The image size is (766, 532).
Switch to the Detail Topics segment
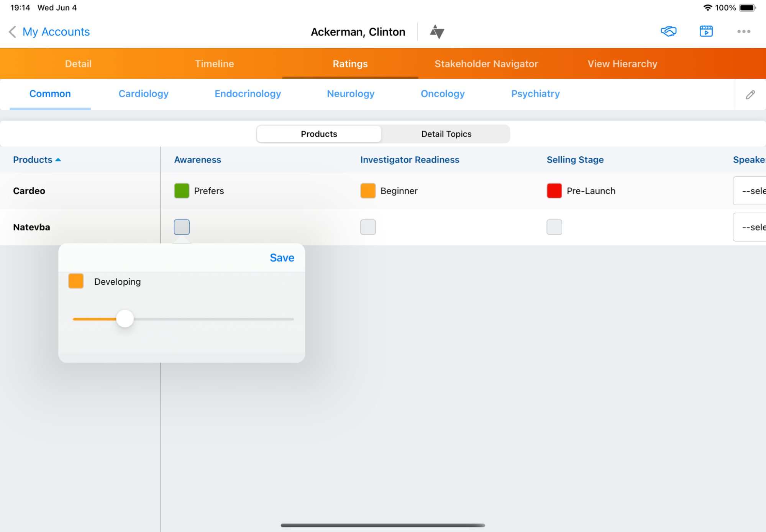[446, 134]
